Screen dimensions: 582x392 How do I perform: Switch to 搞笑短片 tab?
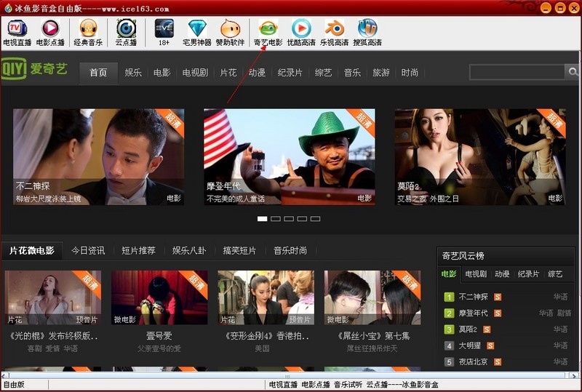tap(239, 251)
